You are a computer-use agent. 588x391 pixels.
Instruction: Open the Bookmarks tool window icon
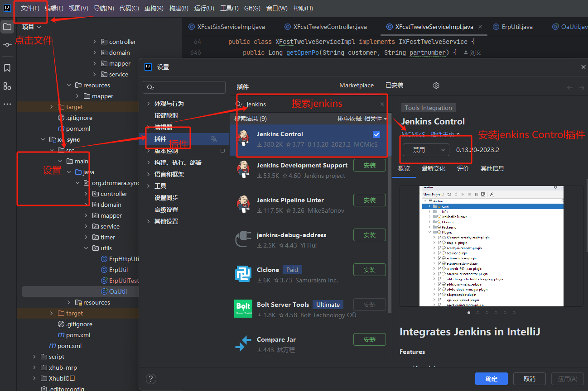(x=7, y=68)
